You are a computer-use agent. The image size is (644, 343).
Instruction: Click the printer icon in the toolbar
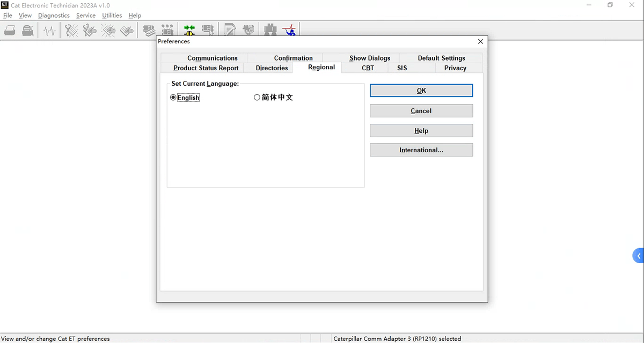tap(10, 31)
